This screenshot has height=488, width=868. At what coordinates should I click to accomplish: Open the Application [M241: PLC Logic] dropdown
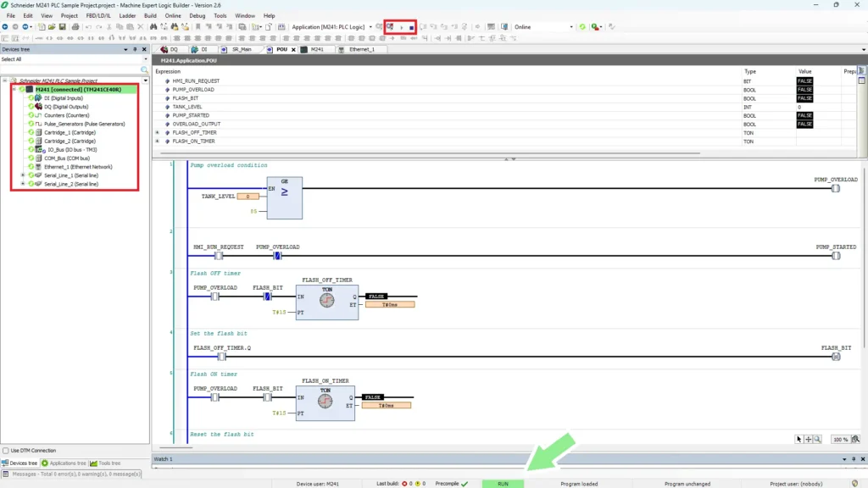coord(370,26)
